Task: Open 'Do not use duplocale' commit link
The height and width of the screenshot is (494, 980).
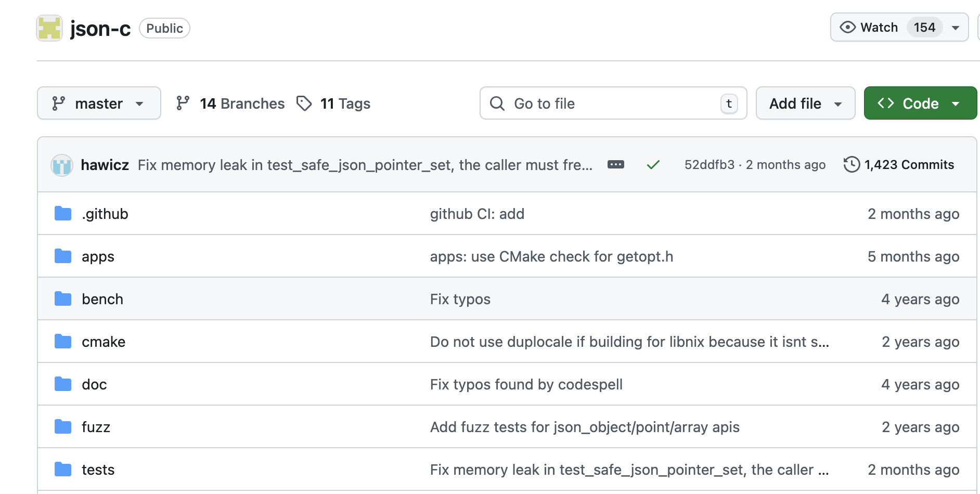Action: (x=629, y=342)
